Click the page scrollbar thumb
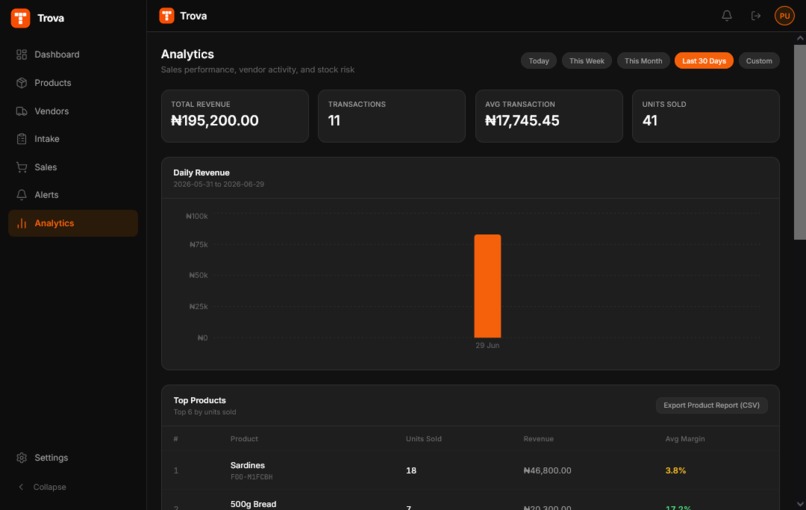 [x=800, y=142]
